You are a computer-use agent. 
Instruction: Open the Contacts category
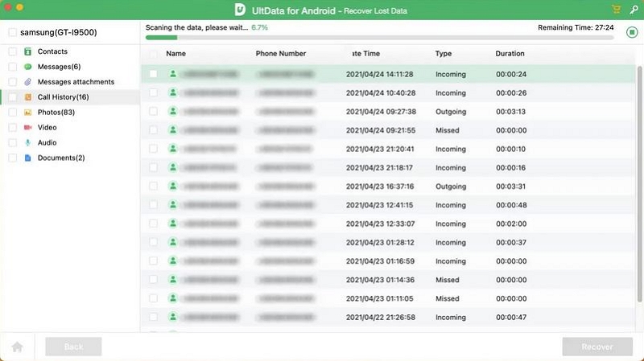click(x=52, y=51)
